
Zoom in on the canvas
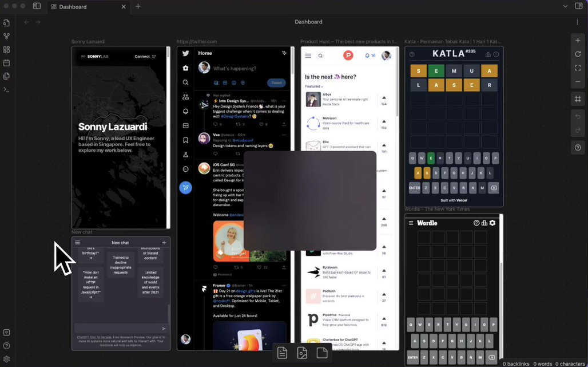(x=578, y=41)
